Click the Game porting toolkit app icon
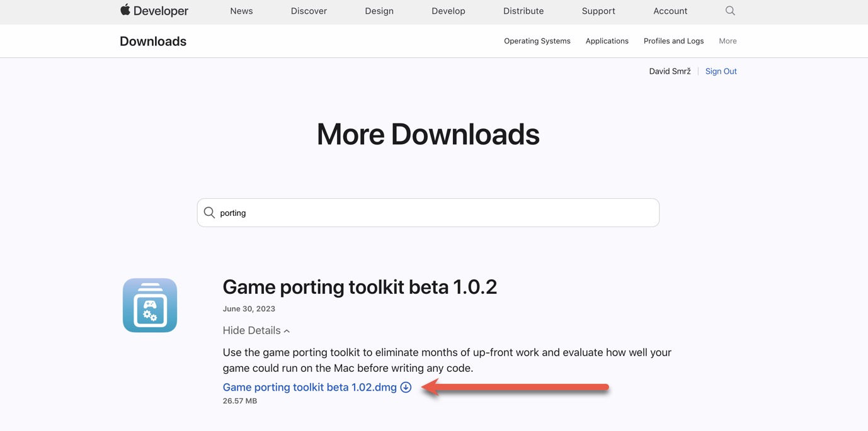This screenshot has width=868, height=431. 150,305
